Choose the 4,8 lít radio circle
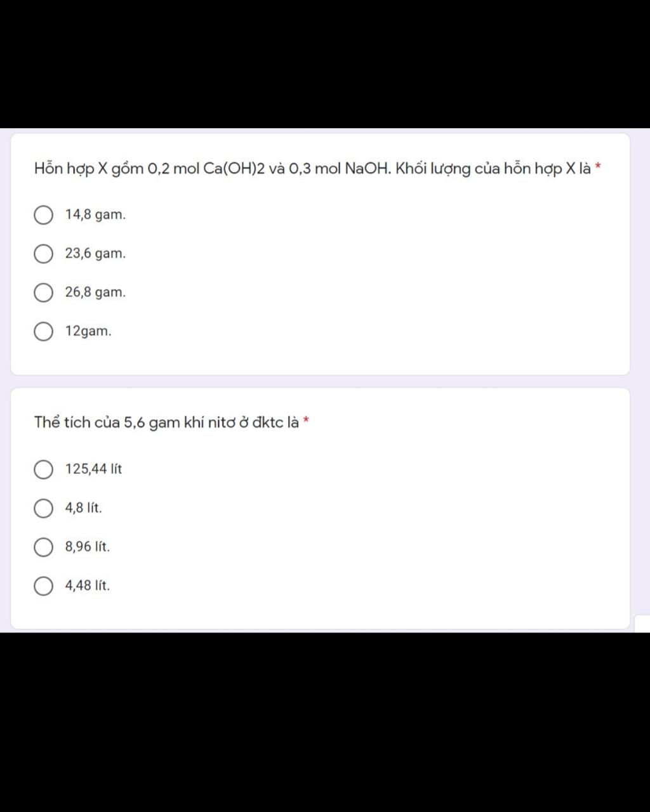 coord(43,509)
